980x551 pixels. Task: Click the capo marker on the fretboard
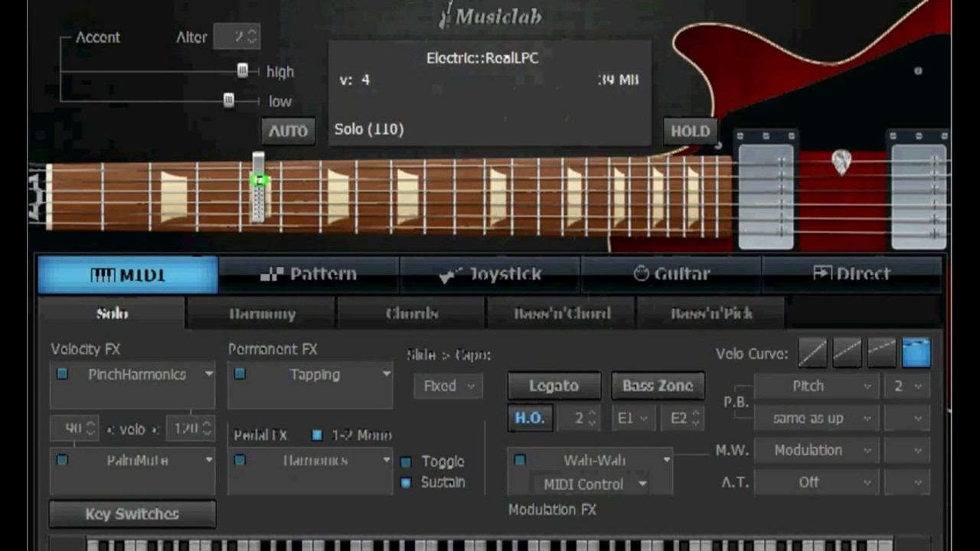click(x=259, y=187)
